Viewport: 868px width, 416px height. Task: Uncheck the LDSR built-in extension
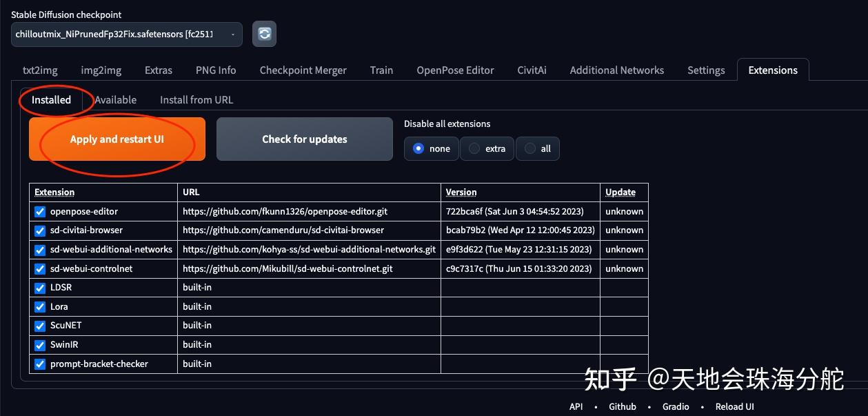(39, 288)
